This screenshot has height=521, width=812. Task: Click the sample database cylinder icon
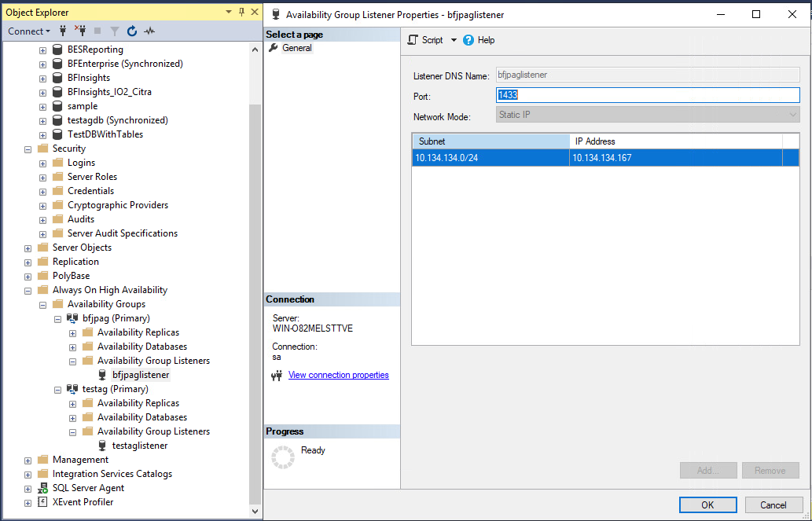[x=57, y=106]
